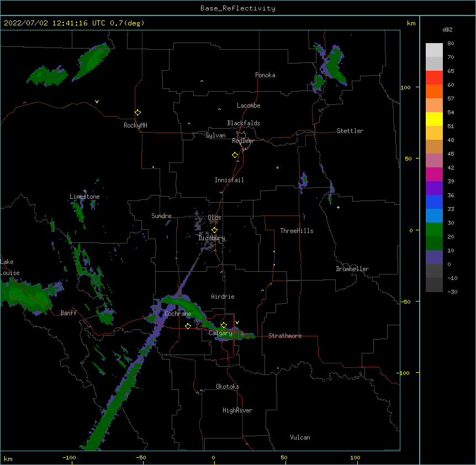Click the yellow marker below Cochrane
476x465 pixels.
188,326
